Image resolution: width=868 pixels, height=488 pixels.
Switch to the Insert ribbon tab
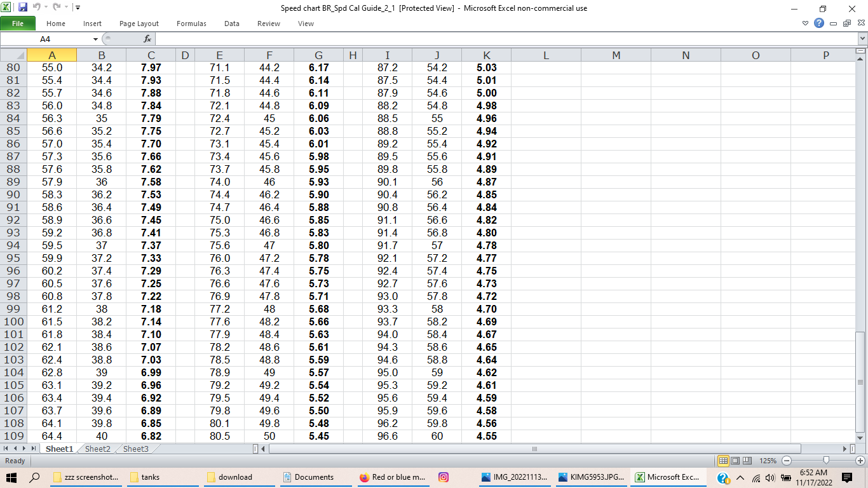coord(92,24)
